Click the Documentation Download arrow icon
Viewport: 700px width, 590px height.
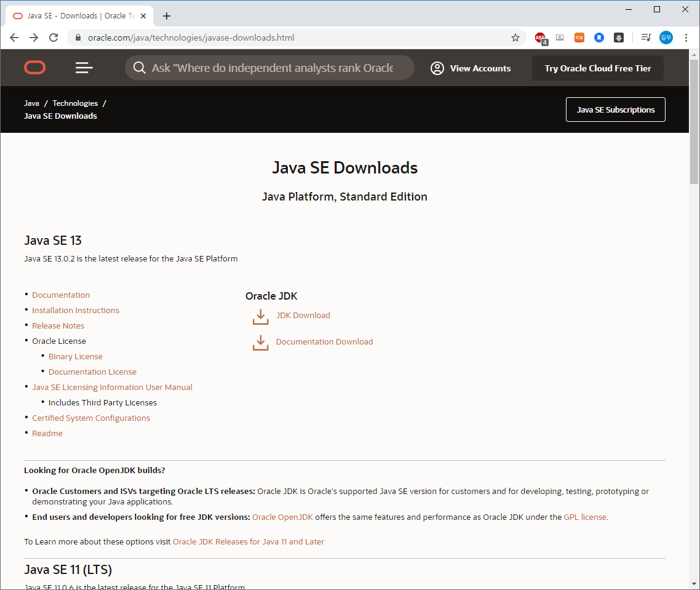[x=261, y=343]
